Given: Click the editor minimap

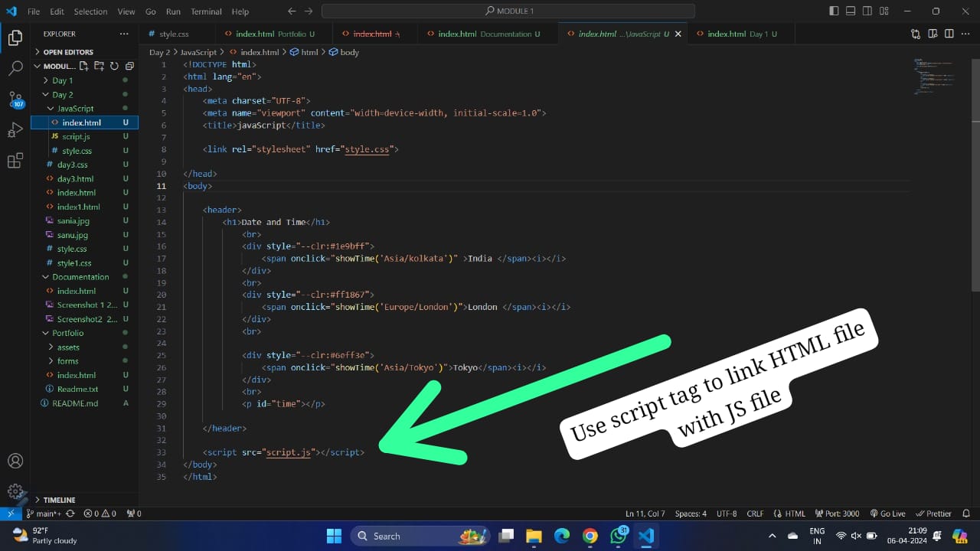Looking at the screenshot, I should tap(934, 77).
